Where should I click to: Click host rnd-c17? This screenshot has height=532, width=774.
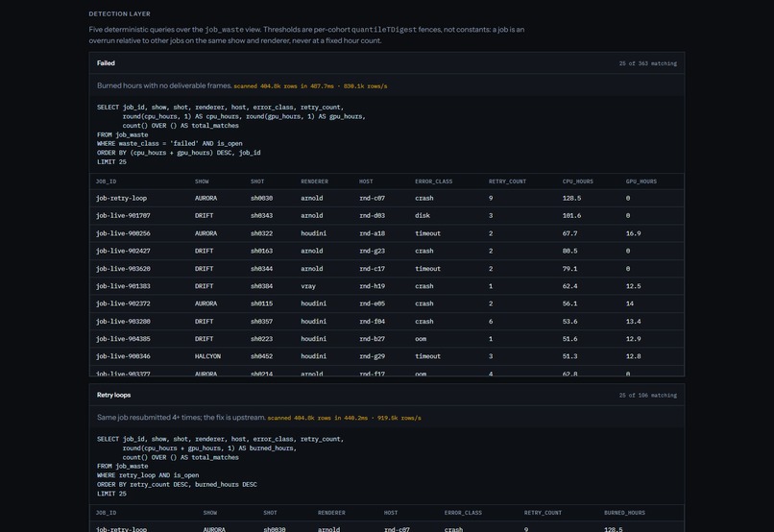click(x=372, y=269)
